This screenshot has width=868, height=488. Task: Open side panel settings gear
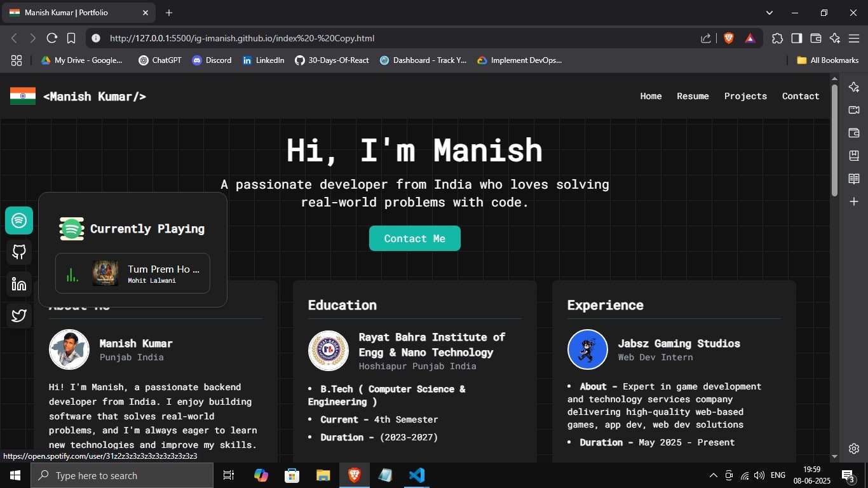click(x=854, y=449)
